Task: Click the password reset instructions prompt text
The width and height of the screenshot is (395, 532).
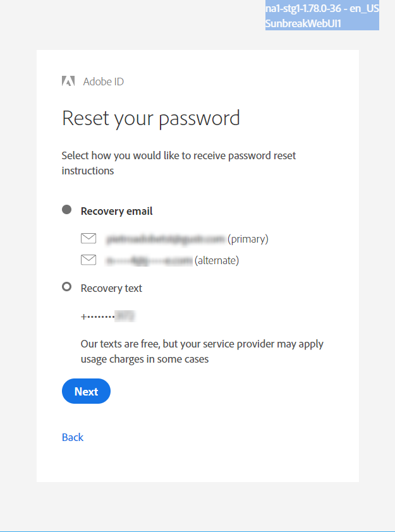Action: click(178, 162)
